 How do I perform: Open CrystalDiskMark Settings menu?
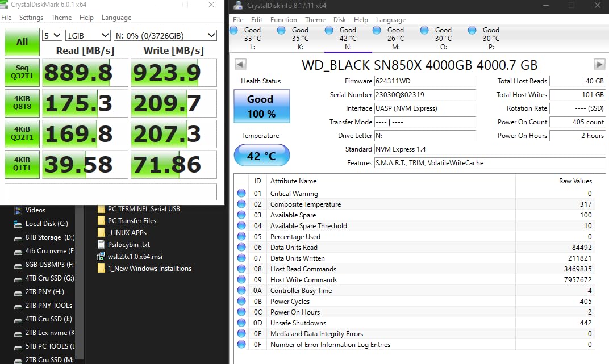pyautogui.click(x=31, y=18)
